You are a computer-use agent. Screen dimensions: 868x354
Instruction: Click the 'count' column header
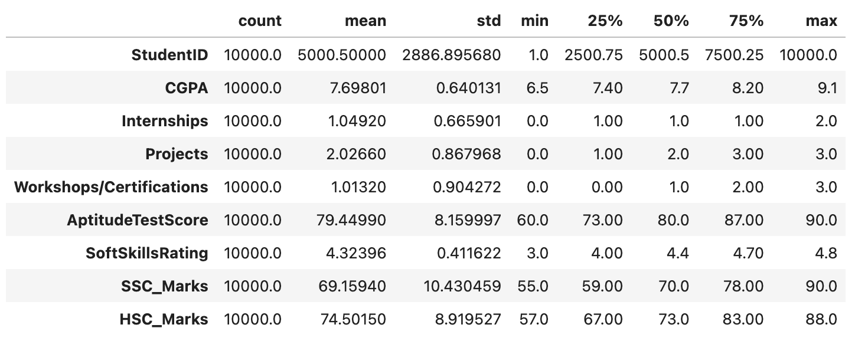[260, 21]
